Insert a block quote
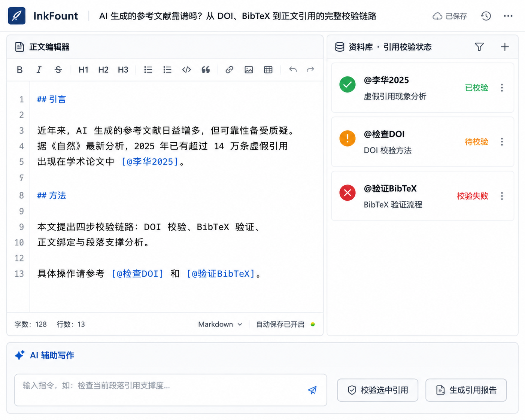The image size is (525, 420). click(x=206, y=70)
